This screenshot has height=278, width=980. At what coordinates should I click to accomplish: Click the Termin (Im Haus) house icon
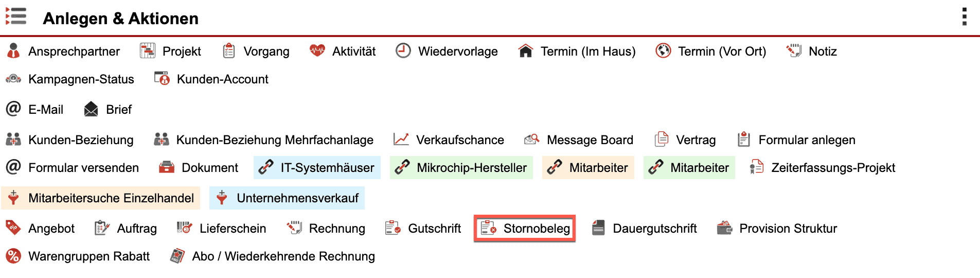[525, 51]
